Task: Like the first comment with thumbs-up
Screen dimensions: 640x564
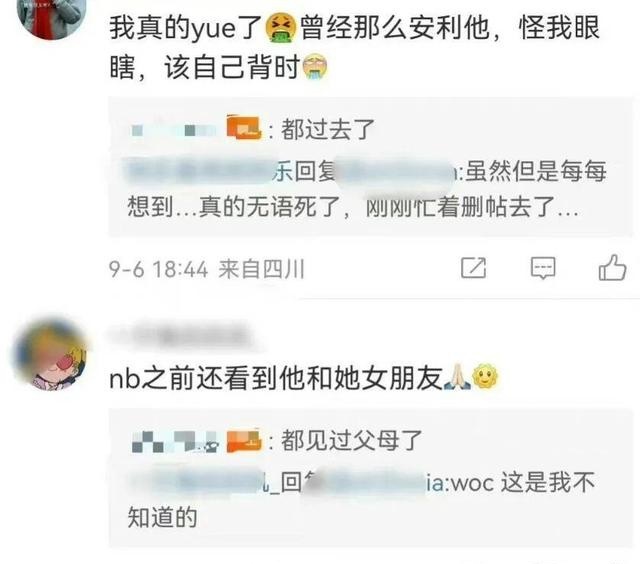Action: pyautogui.click(x=612, y=267)
